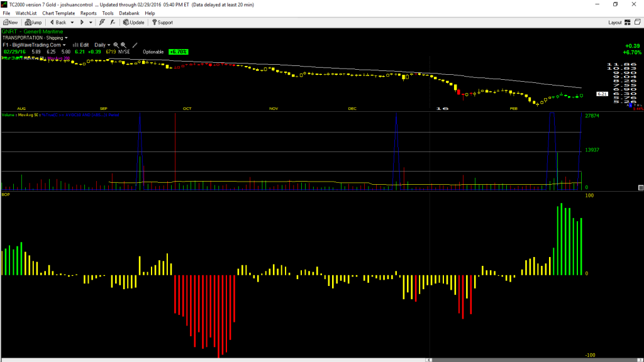
Task: Go forward using the right arrow
Action: [82, 23]
